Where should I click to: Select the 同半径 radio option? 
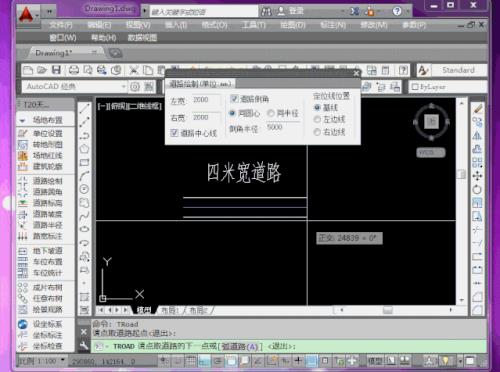(x=271, y=113)
